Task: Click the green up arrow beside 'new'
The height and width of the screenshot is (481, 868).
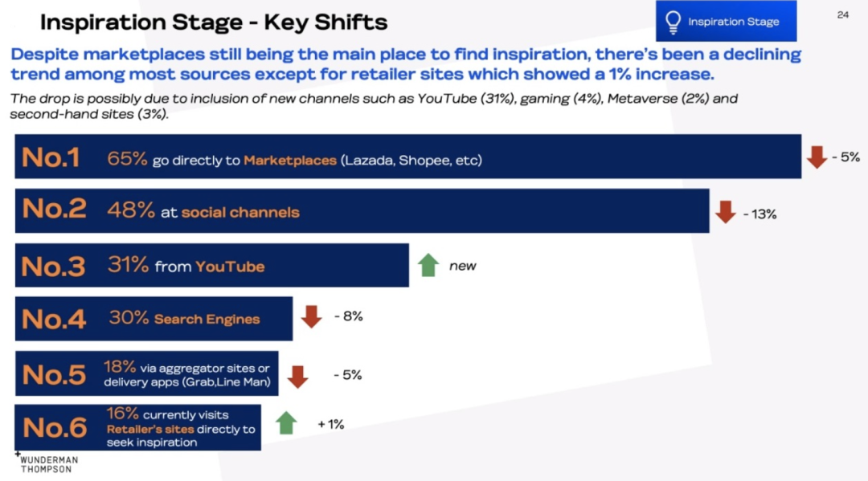Action: (x=428, y=265)
